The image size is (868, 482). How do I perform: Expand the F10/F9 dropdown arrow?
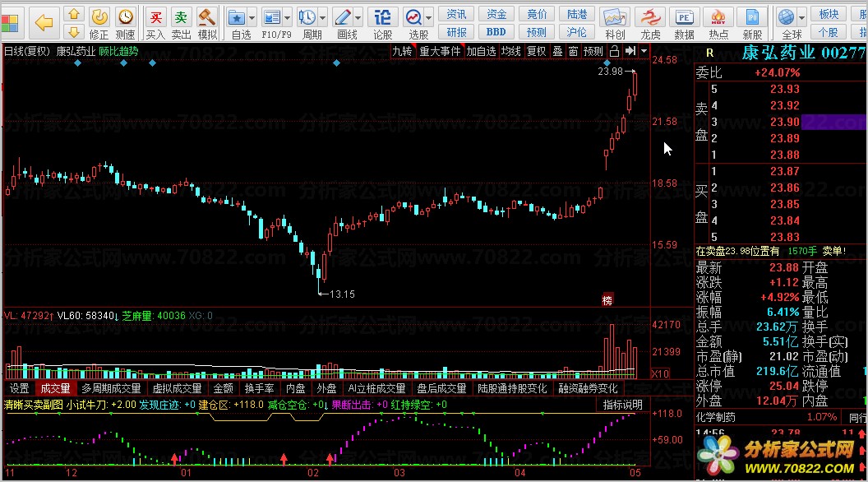click(x=288, y=18)
